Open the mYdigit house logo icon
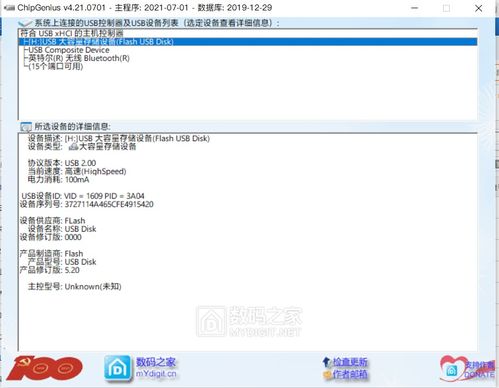Screen dimensions: 499x388 117,368
